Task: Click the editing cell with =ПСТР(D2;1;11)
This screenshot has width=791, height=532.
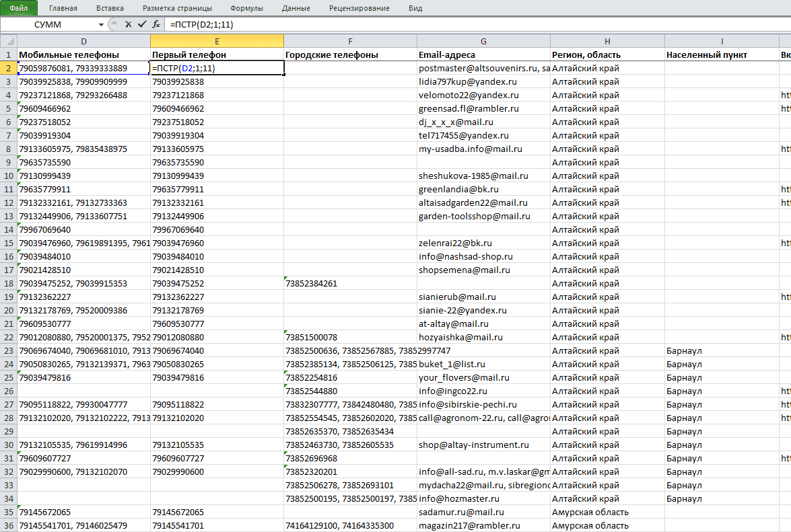Action: pos(217,68)
